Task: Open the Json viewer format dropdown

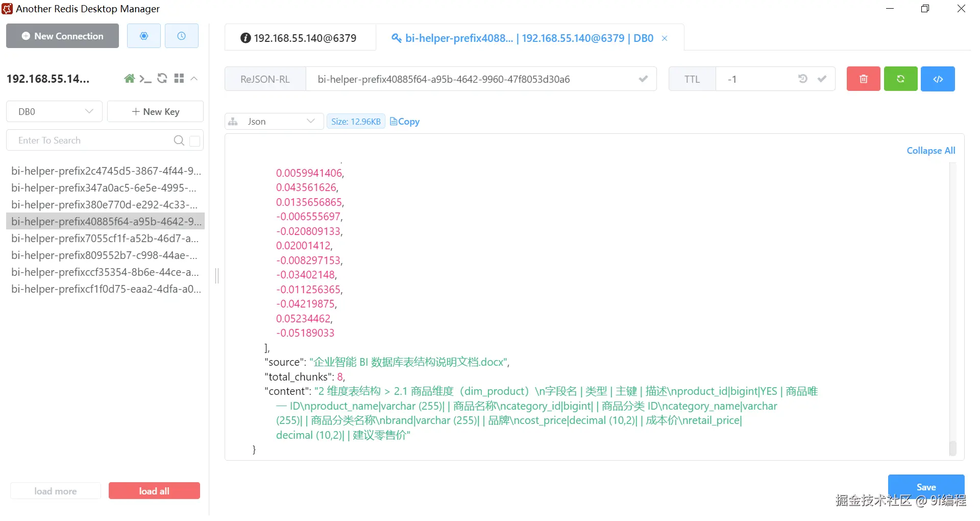Action: [274, 121]
